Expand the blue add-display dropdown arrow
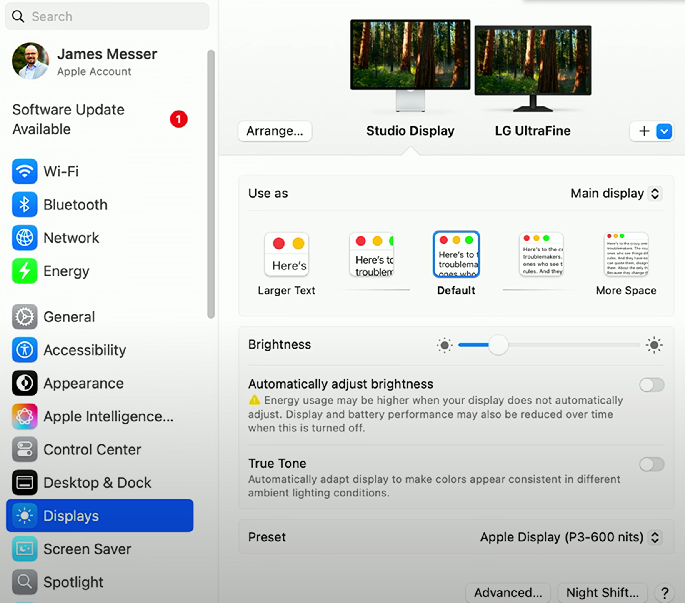685x603 pixels. point(664,131)
